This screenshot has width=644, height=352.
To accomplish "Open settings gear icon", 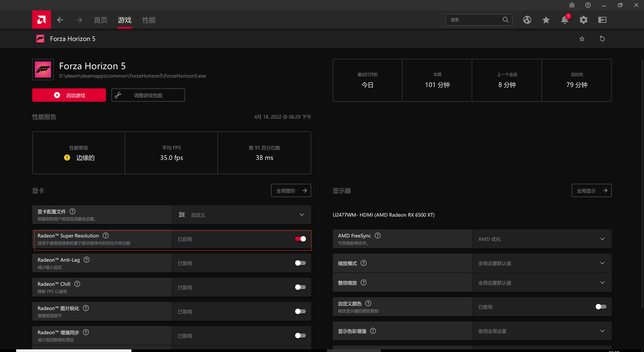I will point(584,20).
